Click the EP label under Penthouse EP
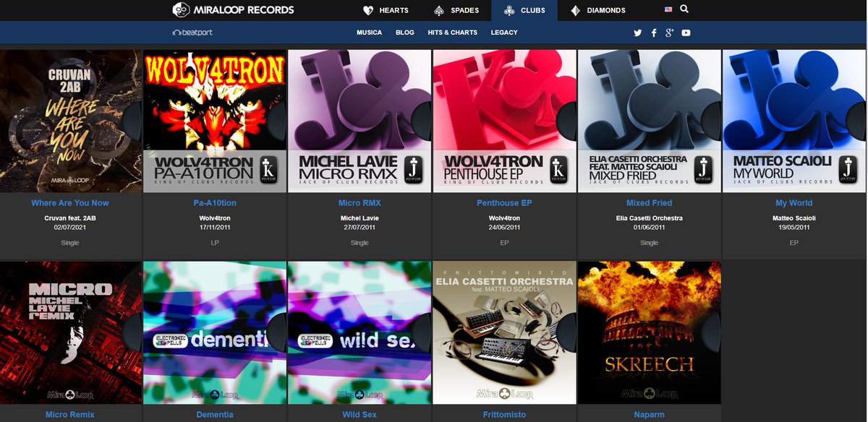Viewport: 868px width, 422px height. coord(504,243)
